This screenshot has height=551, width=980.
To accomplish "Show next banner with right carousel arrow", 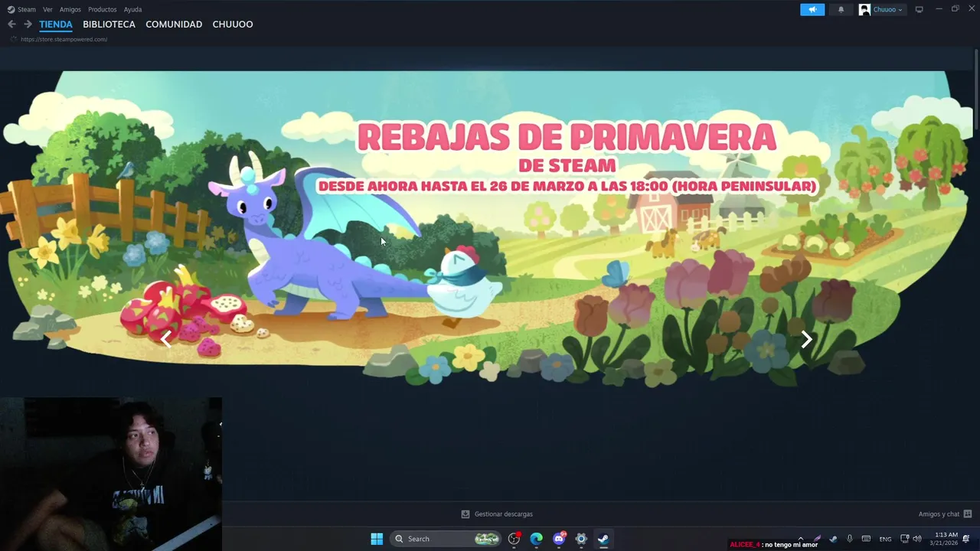I will (x=806, y=339).
